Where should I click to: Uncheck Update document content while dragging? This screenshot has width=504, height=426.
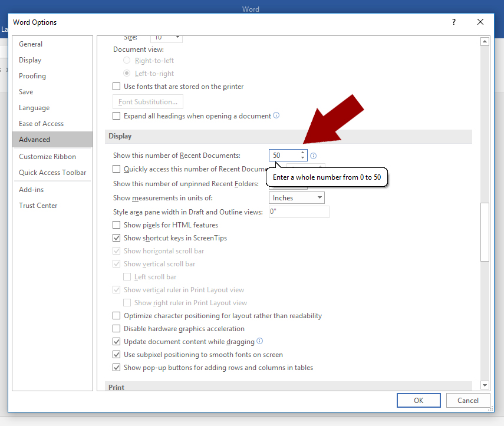point(116,342)
